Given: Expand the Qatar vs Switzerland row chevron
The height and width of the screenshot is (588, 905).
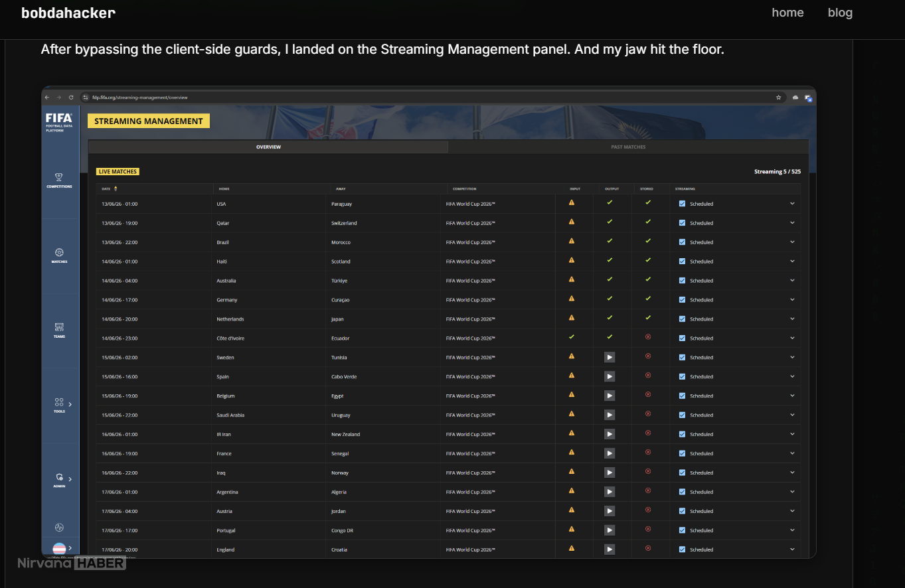Looking at the screenshot, I should click(x=792, y=223).
